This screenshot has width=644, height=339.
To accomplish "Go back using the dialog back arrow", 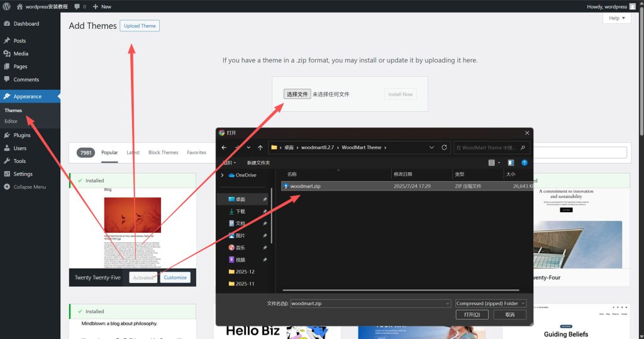I will coord(224,148).
